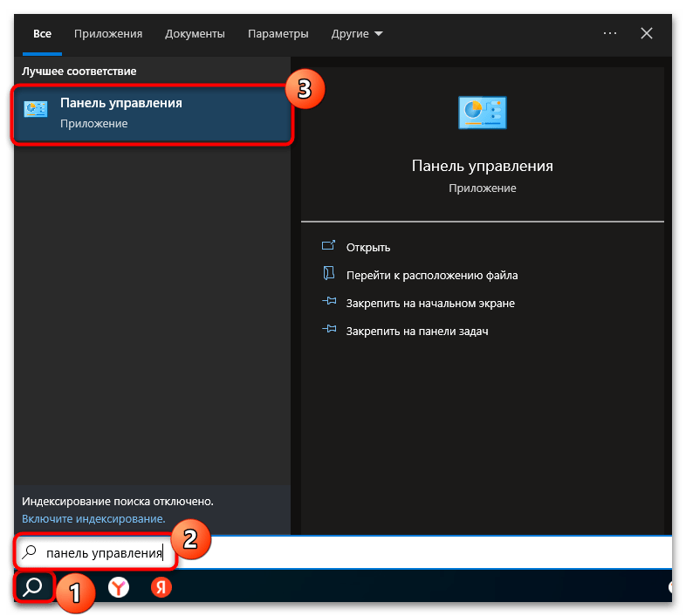Switch to the Параметры tab
This screenshot has height=616, width=686.
pyautogui.click(x=278, y=34)
